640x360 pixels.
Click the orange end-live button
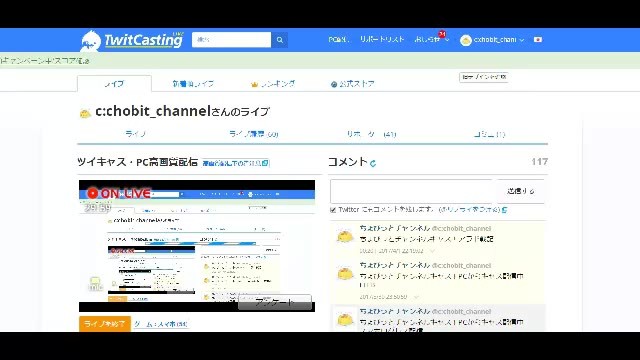pyautogui.click(x=104, y=324)
